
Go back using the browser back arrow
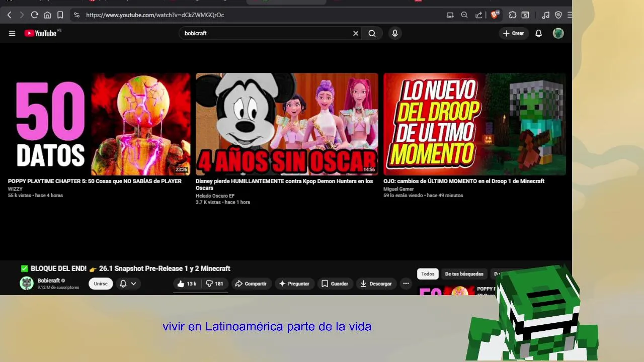9,15
